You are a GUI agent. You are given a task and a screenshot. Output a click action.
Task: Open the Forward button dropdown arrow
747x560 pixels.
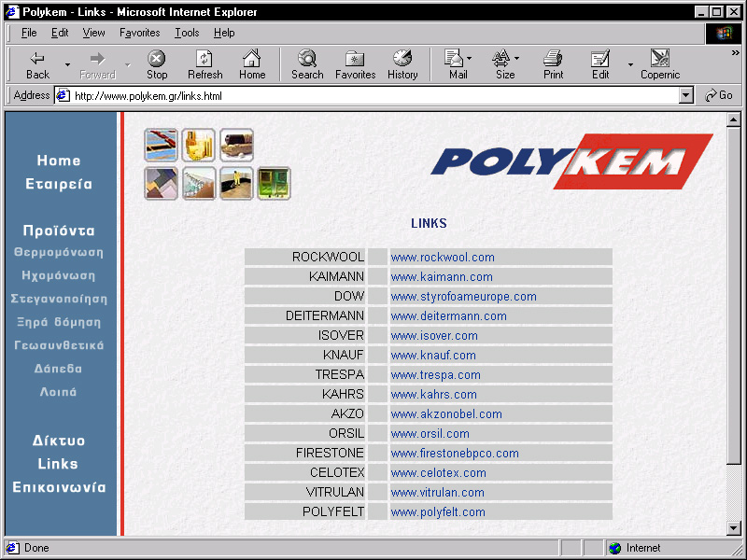(127, 64)
